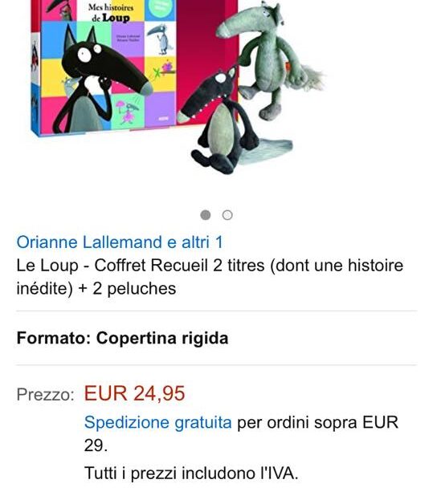Tap the gray wolf drawing on white tile
The width and height of the screenshot is (433, 504).
tap(160, 39)
